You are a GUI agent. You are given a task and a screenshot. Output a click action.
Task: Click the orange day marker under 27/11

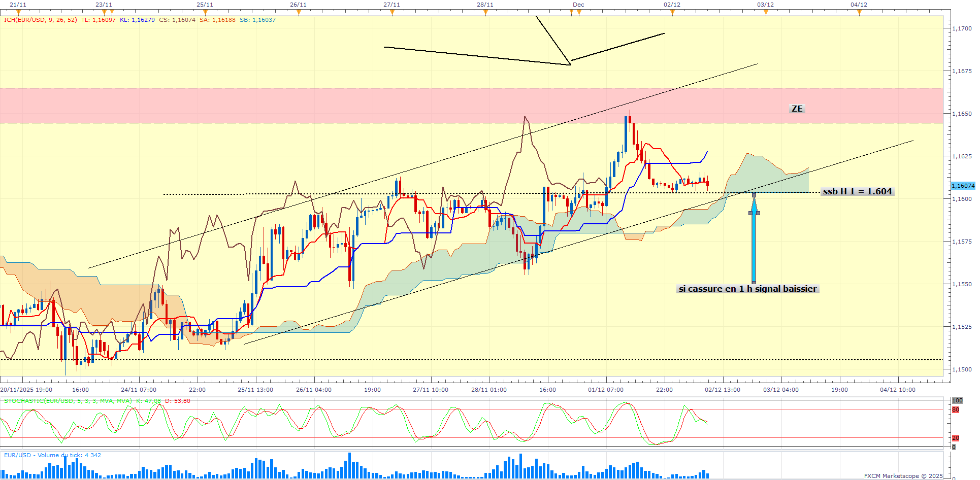click(392, 12)
